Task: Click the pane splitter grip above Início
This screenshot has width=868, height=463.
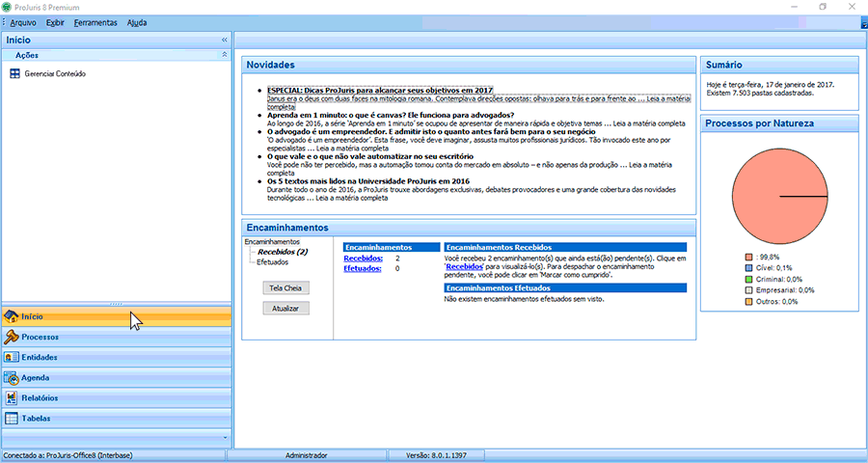Action: [x=117, y=304]
